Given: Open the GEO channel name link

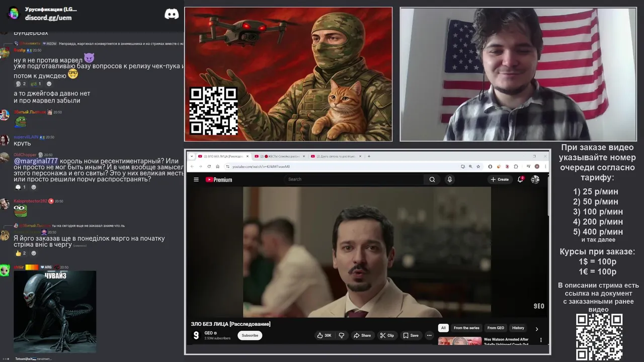Looking at the screenshot, I should coord(208,333).
